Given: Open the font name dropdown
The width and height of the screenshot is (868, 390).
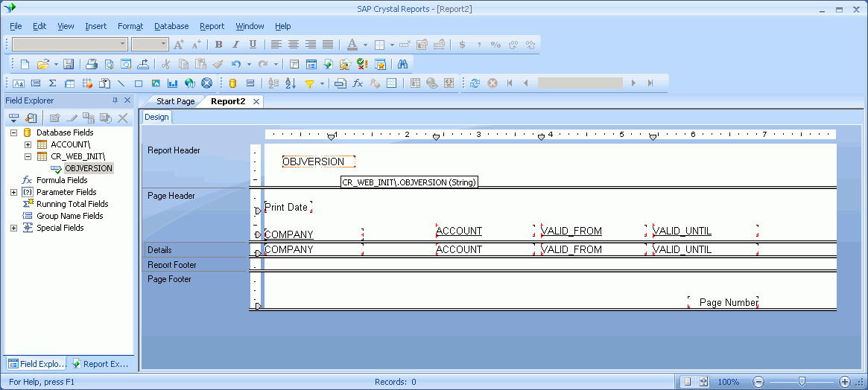Looking at the screenshot, I should click(122, 45).
